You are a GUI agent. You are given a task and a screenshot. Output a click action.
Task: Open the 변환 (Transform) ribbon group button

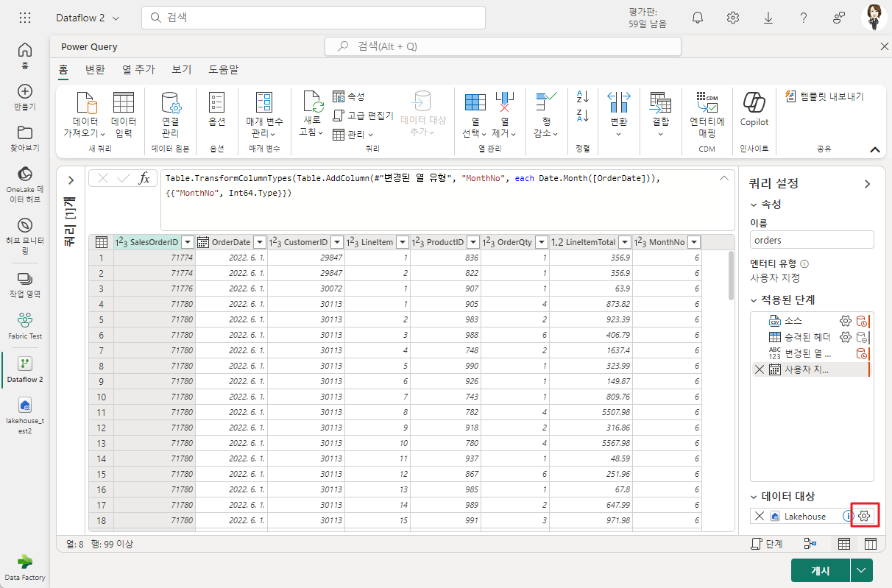pos(619,114)
